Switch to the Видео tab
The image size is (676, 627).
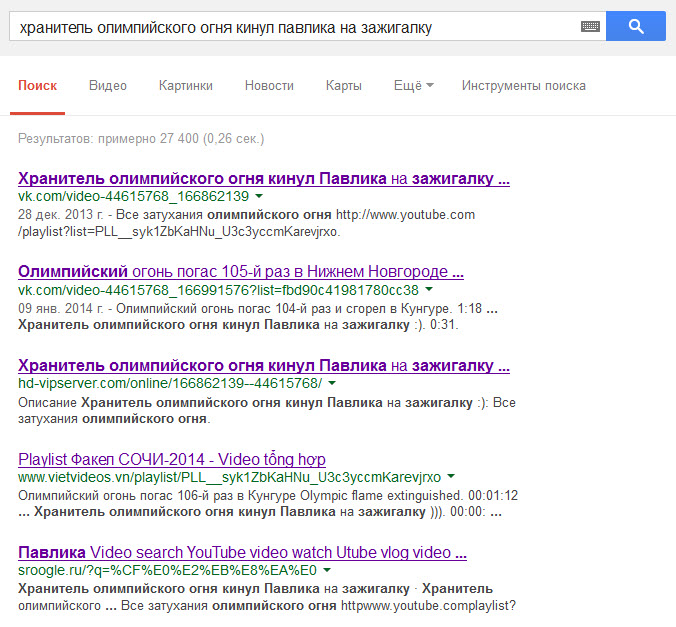pyautogui.click(x=108, y=86)
